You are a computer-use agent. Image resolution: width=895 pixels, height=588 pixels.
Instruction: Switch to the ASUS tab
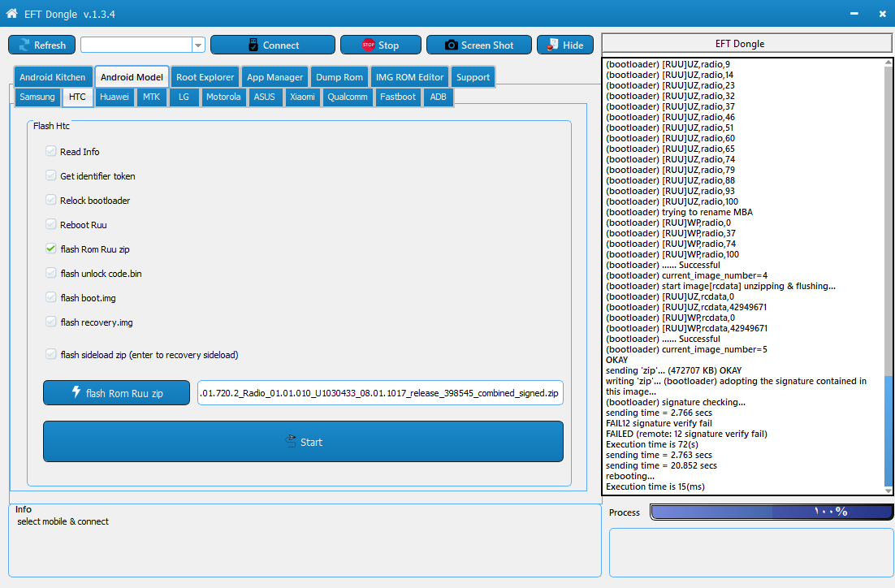pyautogui.click(x=264, y=97)
